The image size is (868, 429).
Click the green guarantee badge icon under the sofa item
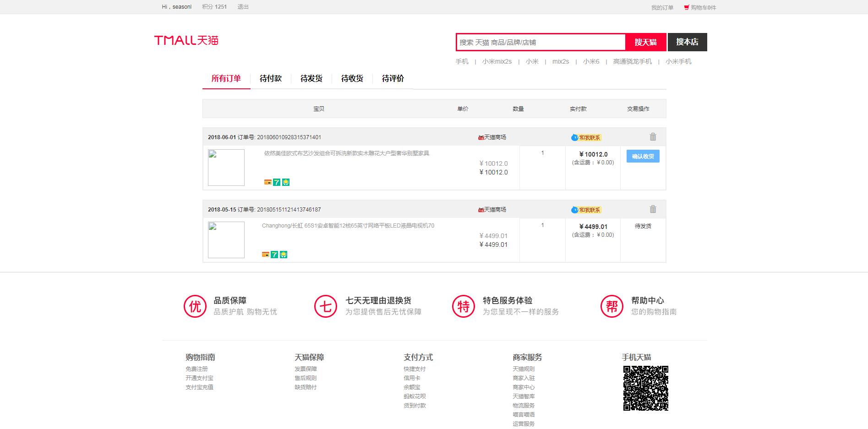click(286, 182)
